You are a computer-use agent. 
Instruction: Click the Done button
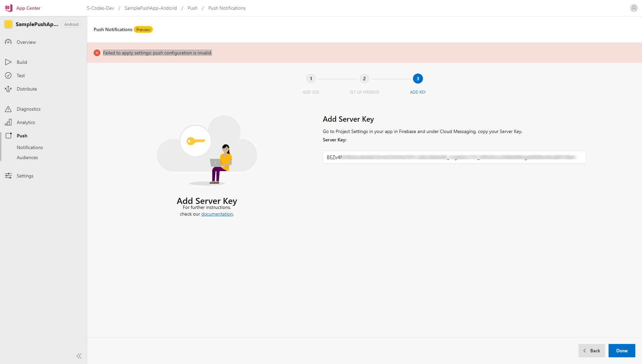[622, 350]
